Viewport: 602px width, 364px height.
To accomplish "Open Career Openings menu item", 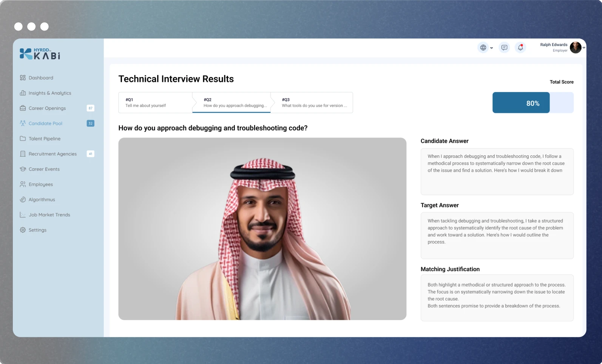I will 47,108.
